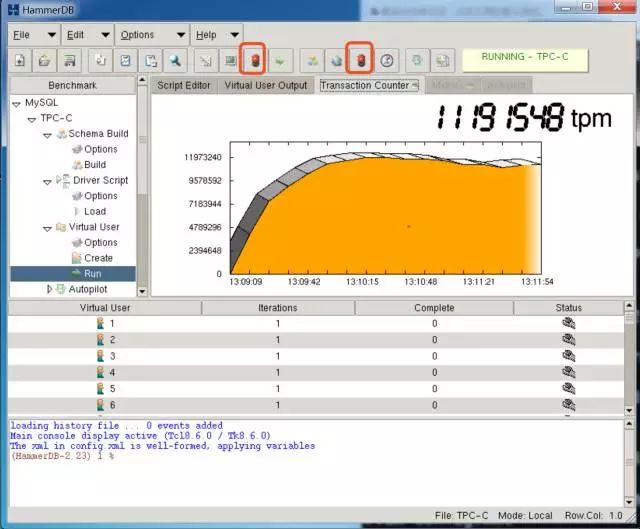Click the Paste toolbar icon
Image resolution: width=640 pixels, height=529 pixels.
[x=151, y=61]
